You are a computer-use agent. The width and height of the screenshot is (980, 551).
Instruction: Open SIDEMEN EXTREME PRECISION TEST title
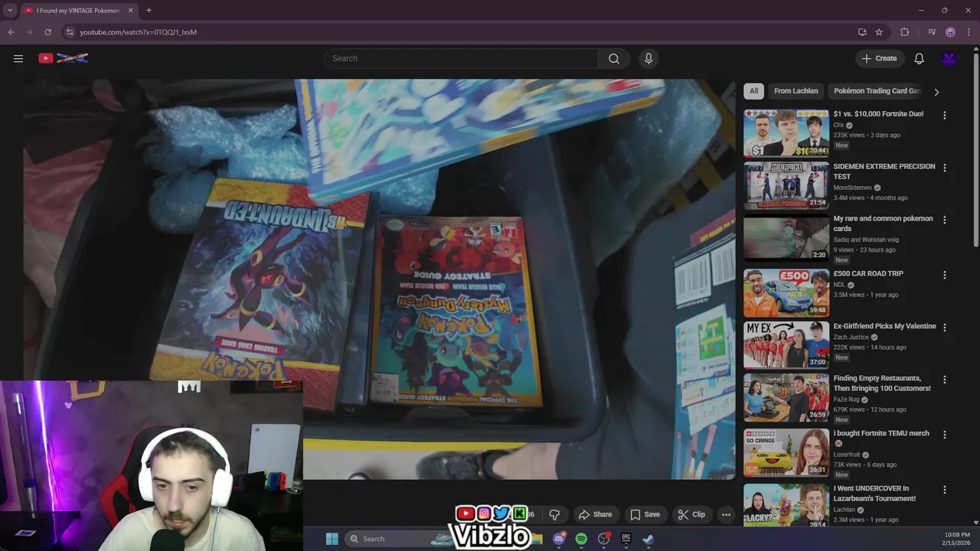[884, 171]
